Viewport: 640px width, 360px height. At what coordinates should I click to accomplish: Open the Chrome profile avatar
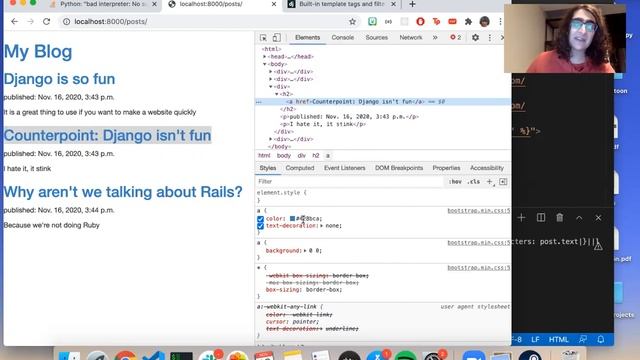(x=484, y=22)
